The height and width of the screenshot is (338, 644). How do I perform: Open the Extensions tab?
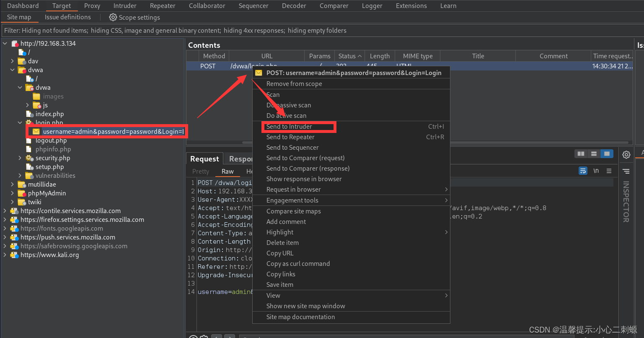(411, 6)
